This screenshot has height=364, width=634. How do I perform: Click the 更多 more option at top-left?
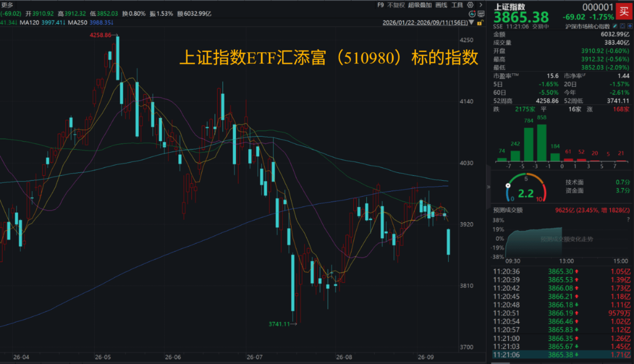coord(7,5)
